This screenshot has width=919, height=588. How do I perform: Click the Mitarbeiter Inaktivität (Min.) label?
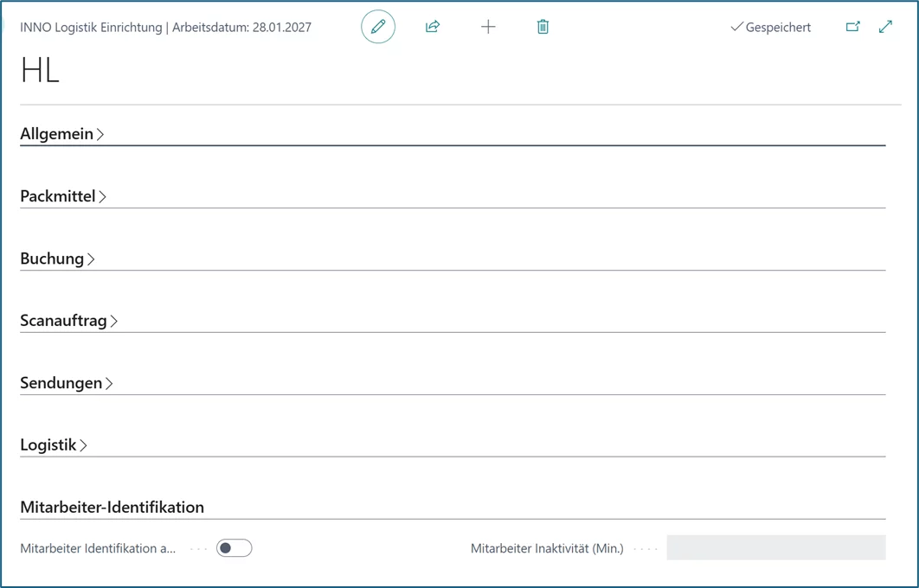[546, 548]
